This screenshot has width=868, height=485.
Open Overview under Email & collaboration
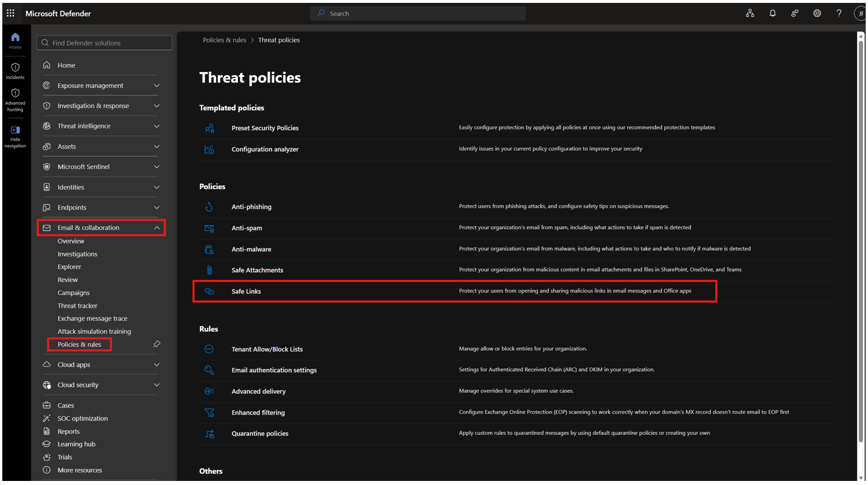[x=71, y=241]
